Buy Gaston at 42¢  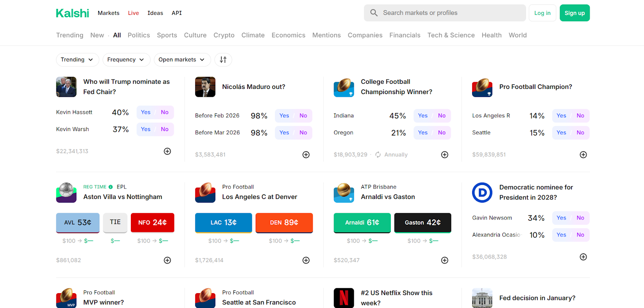coord(423,223)
